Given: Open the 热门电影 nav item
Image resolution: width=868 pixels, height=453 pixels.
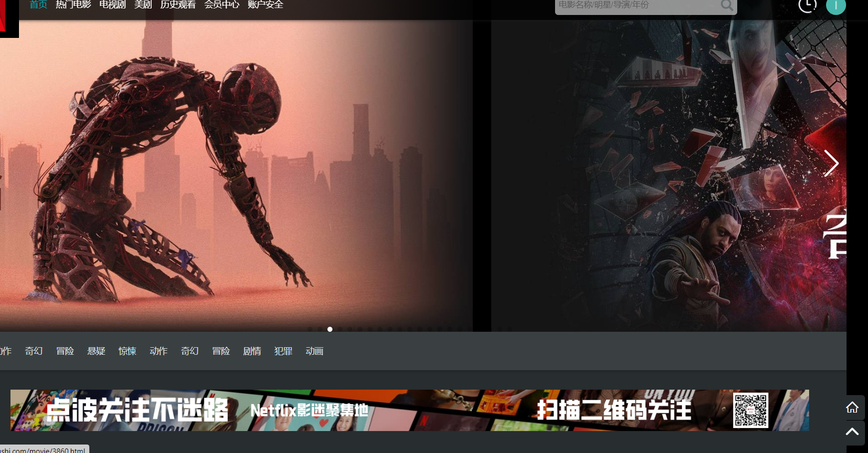Looking at the screenshot, I should 73,4.
